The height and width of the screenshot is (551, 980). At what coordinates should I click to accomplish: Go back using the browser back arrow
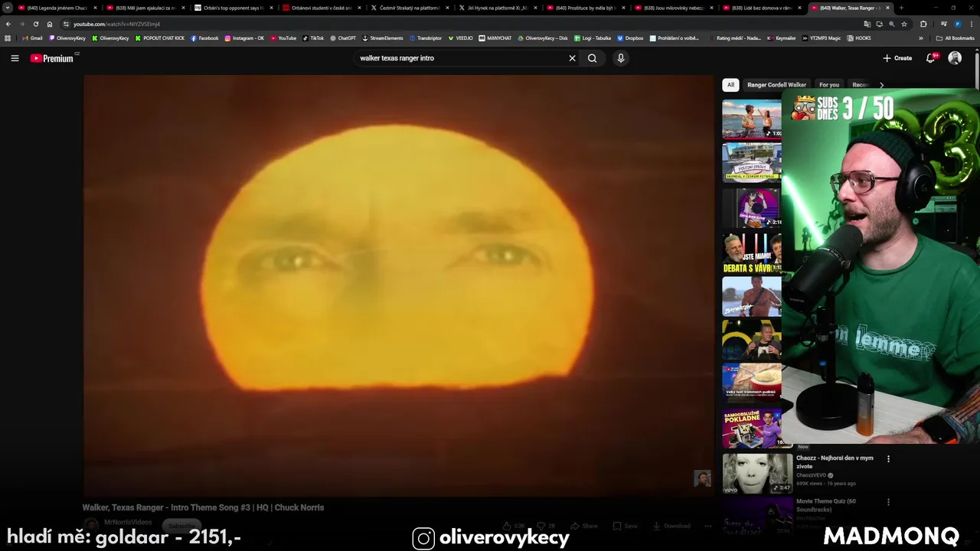point(8,24)
